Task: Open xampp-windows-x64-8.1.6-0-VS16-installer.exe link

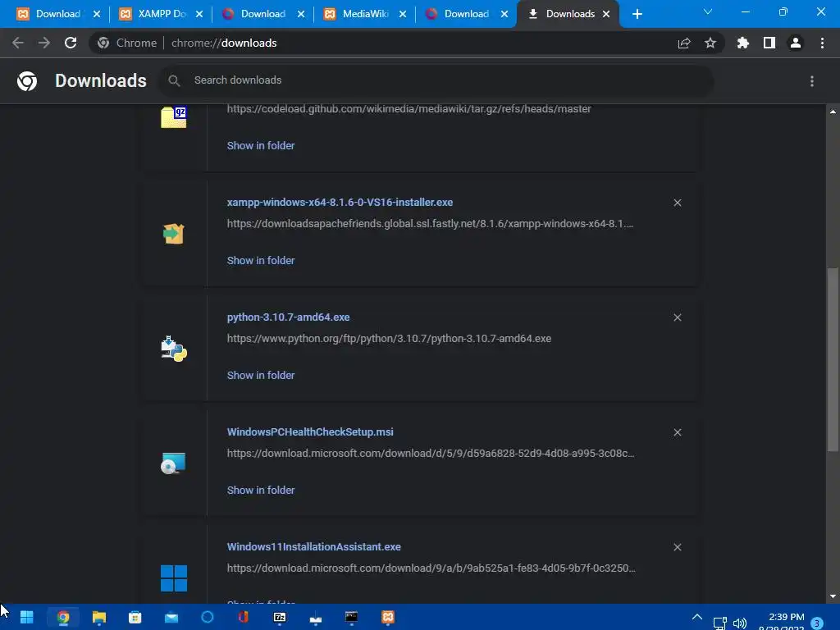Action: (340, 203)
